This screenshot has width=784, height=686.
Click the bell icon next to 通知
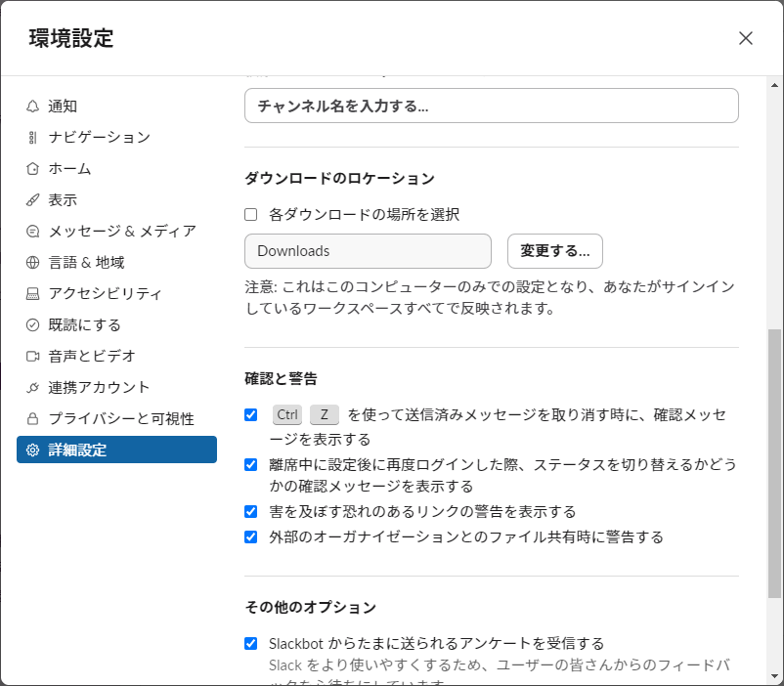tap(32, 106)
